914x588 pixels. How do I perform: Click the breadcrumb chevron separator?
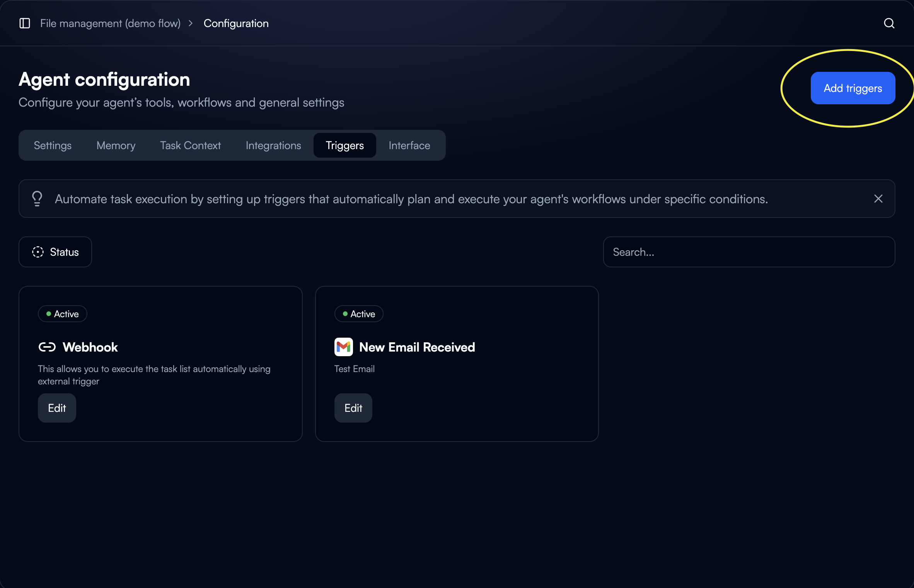191,23
